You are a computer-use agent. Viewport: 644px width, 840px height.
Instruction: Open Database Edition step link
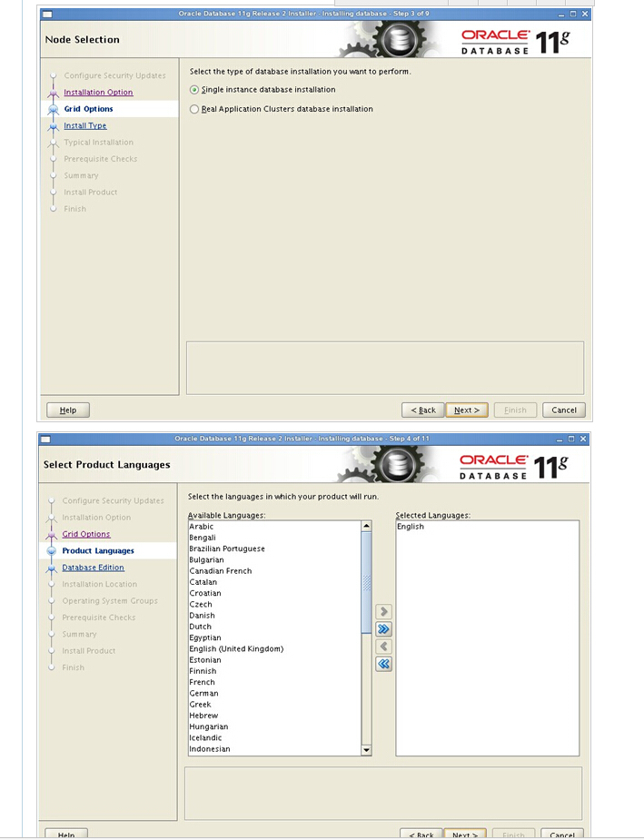coord(94,568)
